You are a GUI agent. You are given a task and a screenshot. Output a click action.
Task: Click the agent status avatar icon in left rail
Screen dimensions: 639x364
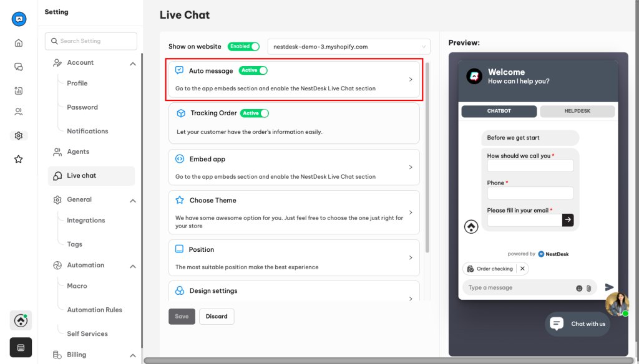click(x=21, y=320)
